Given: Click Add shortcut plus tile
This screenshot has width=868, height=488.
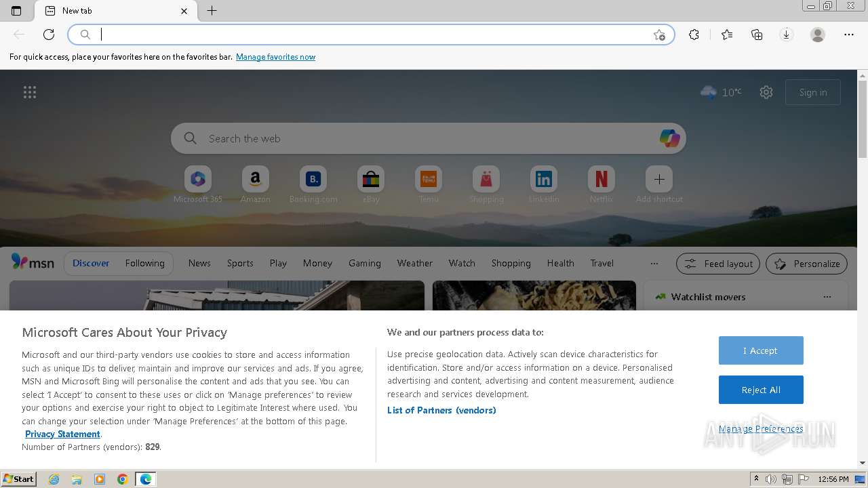Looking at the screenshot, I should [659, 184].
